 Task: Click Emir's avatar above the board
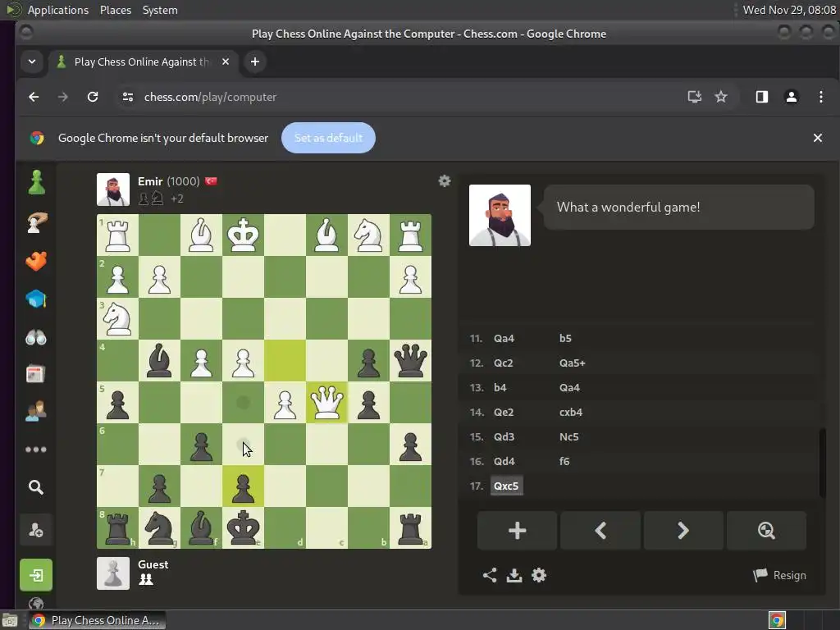click(113, 189)
